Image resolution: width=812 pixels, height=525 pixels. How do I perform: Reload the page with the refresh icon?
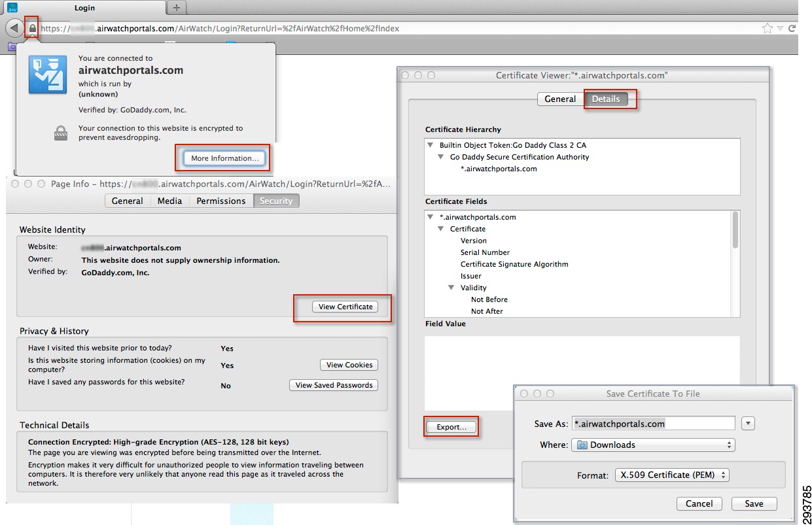pyautogui.click(x=792, y=29)
